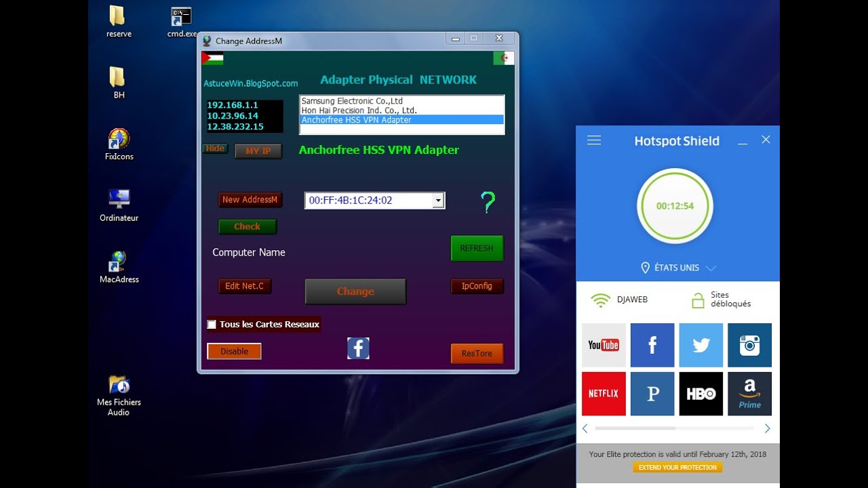
Task: Click the green Check button
Action: pos(248,227)
